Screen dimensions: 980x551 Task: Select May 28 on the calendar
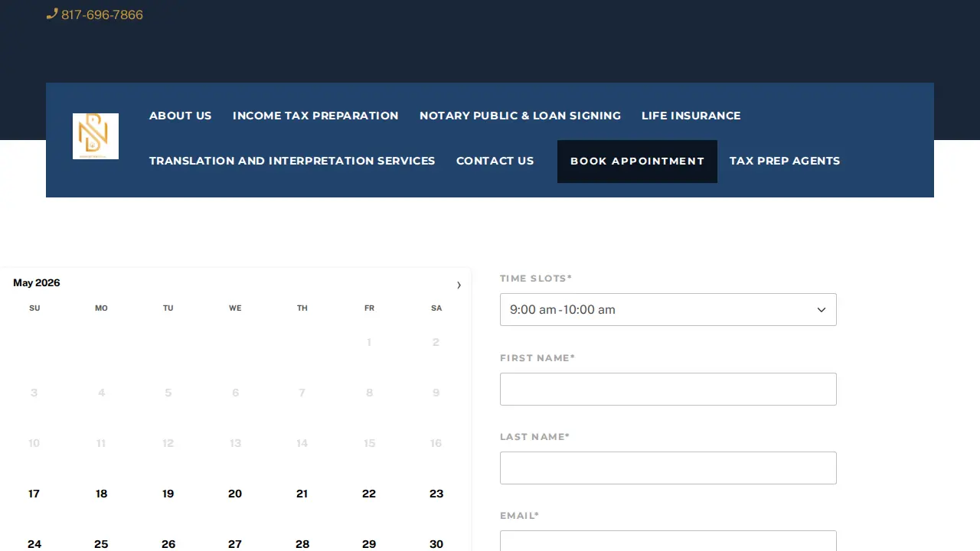point(302,543)
